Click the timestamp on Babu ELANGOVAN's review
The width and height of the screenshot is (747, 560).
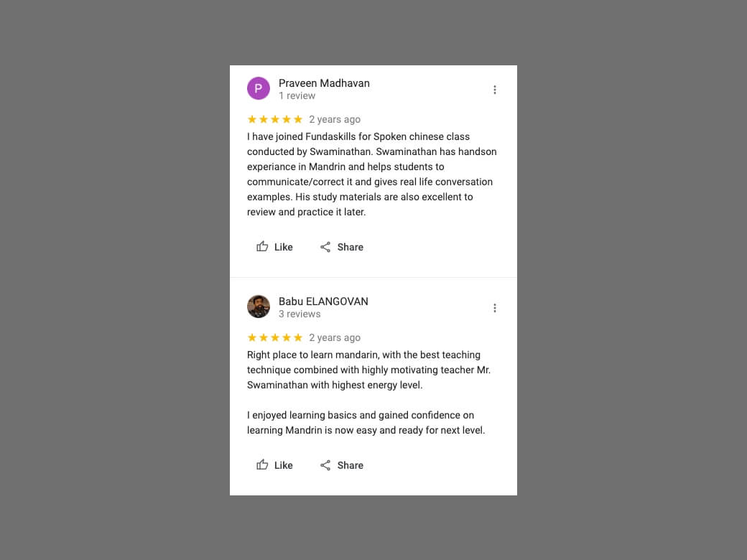335,338
